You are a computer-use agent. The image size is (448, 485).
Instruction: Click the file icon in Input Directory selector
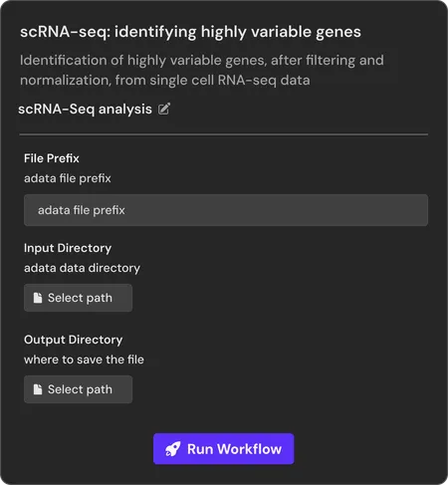[x=38, y=298]
